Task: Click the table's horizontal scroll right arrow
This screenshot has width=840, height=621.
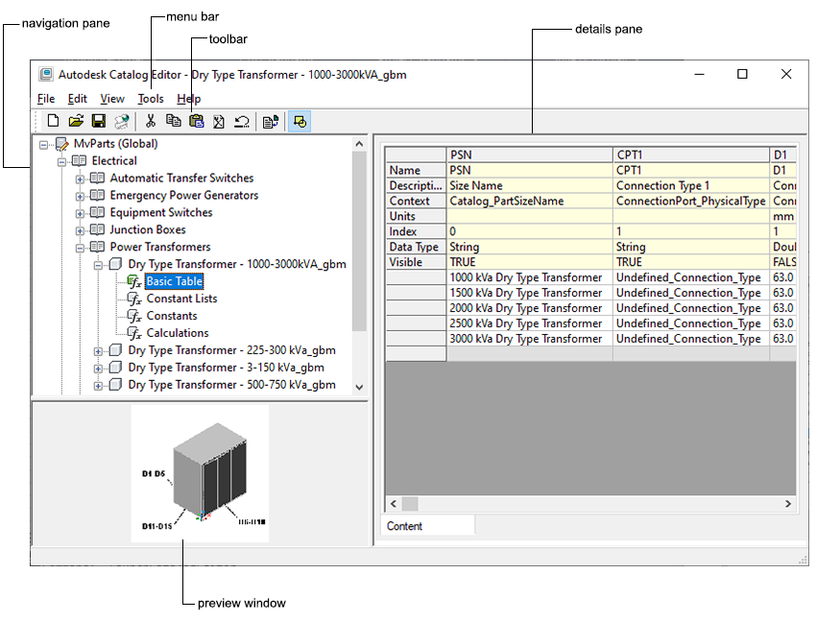Action: tap(787, 504)
